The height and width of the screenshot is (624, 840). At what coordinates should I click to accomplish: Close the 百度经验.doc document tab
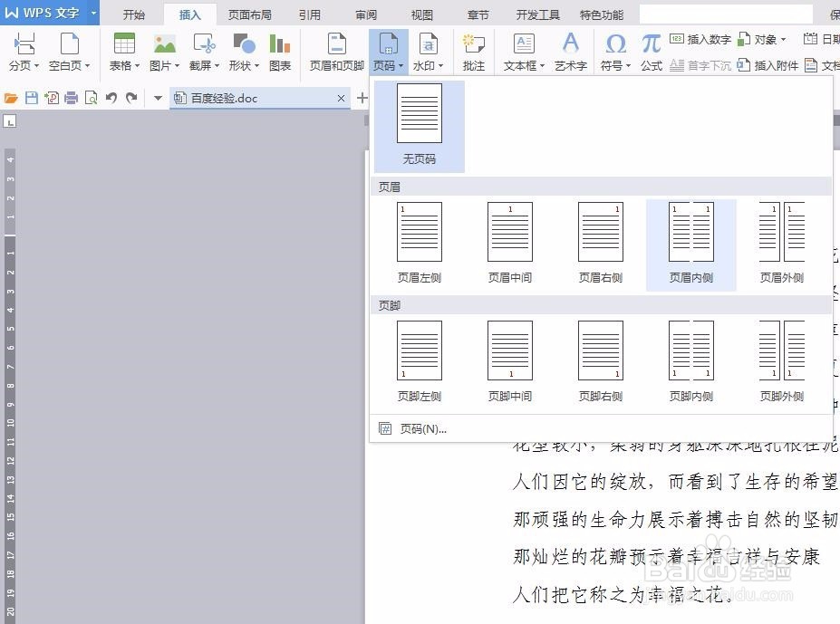pos(341,98)
